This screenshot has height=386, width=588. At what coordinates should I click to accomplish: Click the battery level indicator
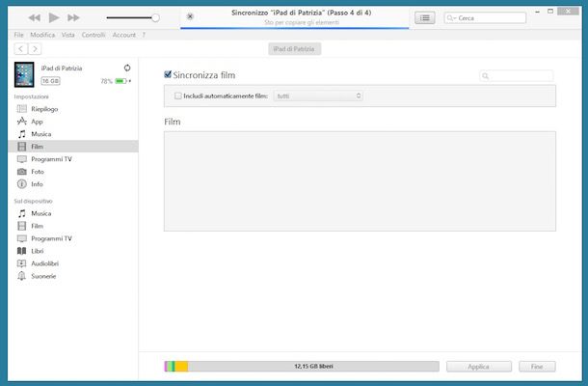(121, 81)
